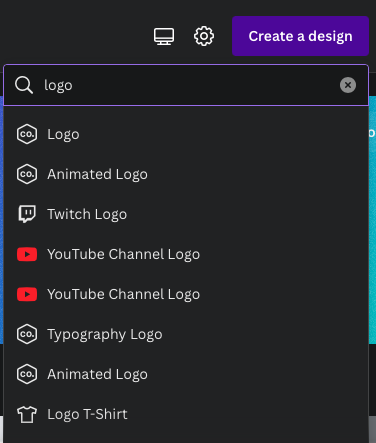Clear the search with the X button
Image resolution: width=376 pixels, height=443 pixels.
tap(348, 85)
